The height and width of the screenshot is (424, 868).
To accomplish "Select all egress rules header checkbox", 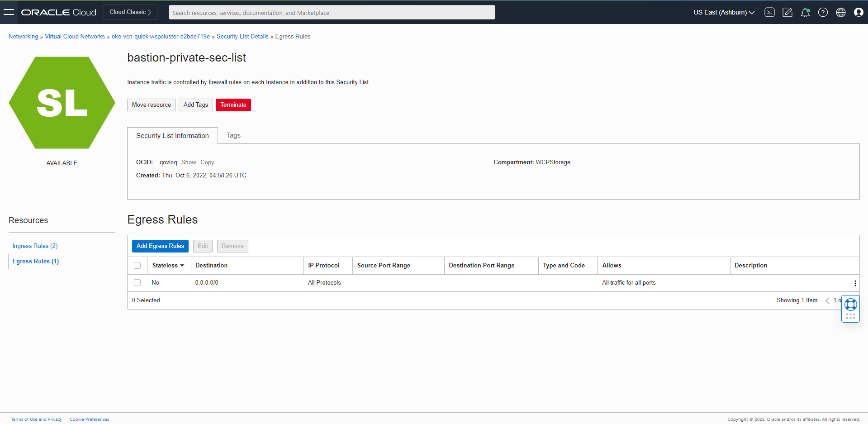I will point(138,266).
